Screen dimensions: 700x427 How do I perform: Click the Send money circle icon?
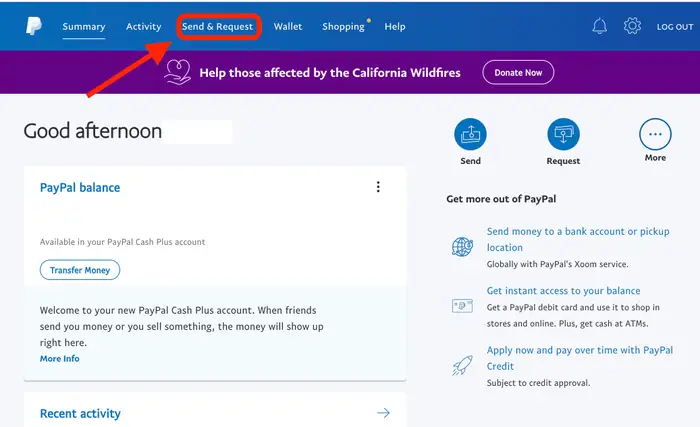471,134
